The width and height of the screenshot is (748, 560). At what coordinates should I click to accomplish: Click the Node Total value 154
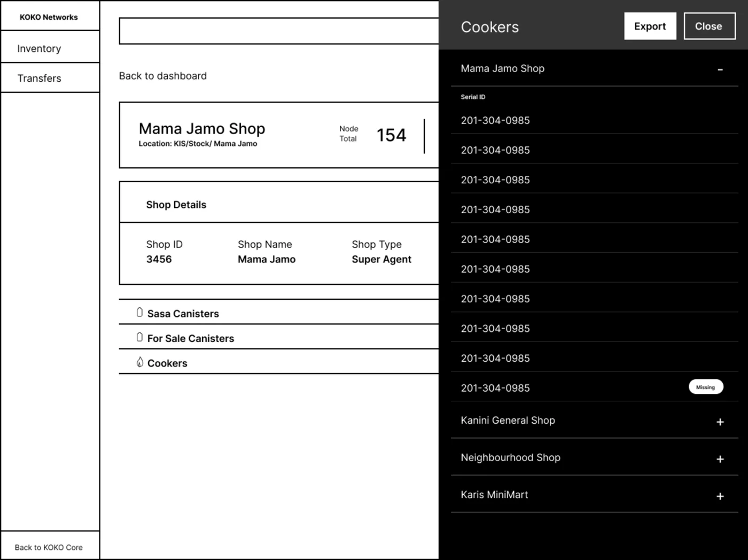coord(392,135)
